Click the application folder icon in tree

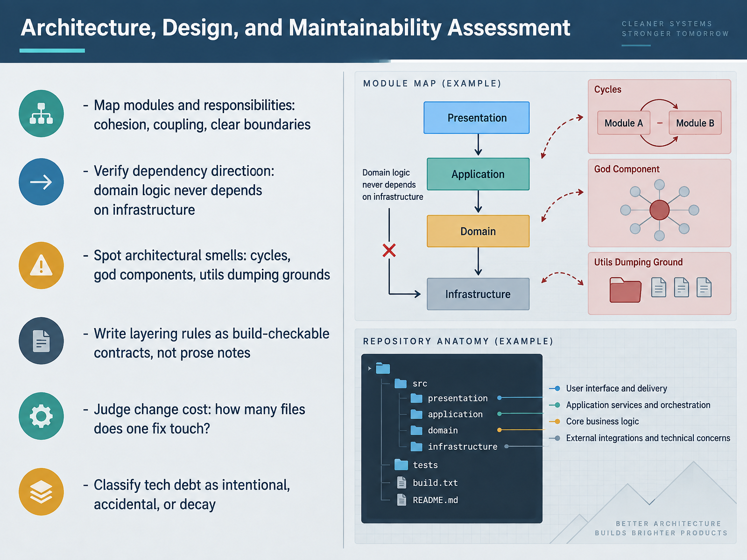coord(416,414)
